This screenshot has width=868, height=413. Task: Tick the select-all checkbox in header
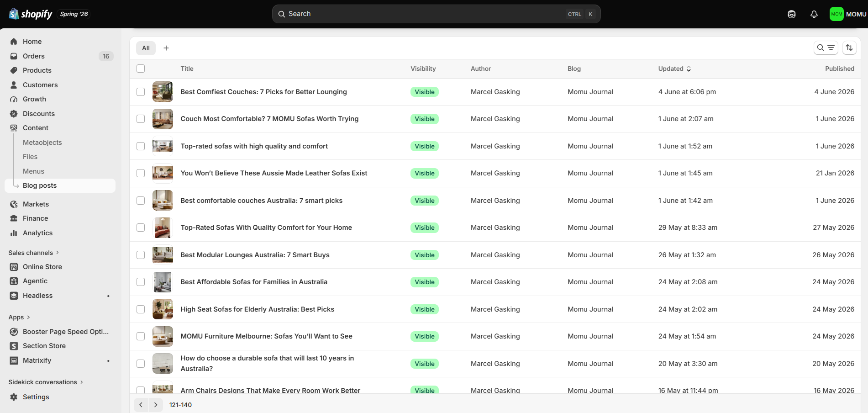click(x=141, y=69)
